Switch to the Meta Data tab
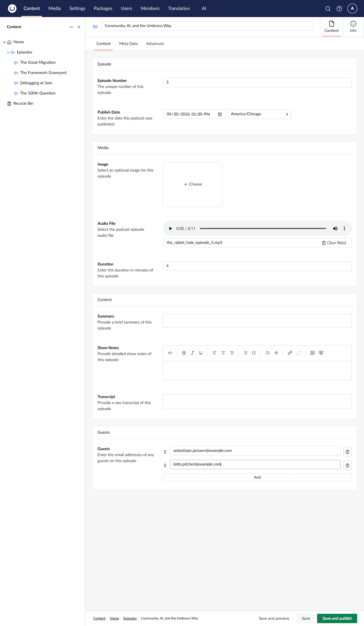This screenshot has height=626, width=364. coord(128,44)
